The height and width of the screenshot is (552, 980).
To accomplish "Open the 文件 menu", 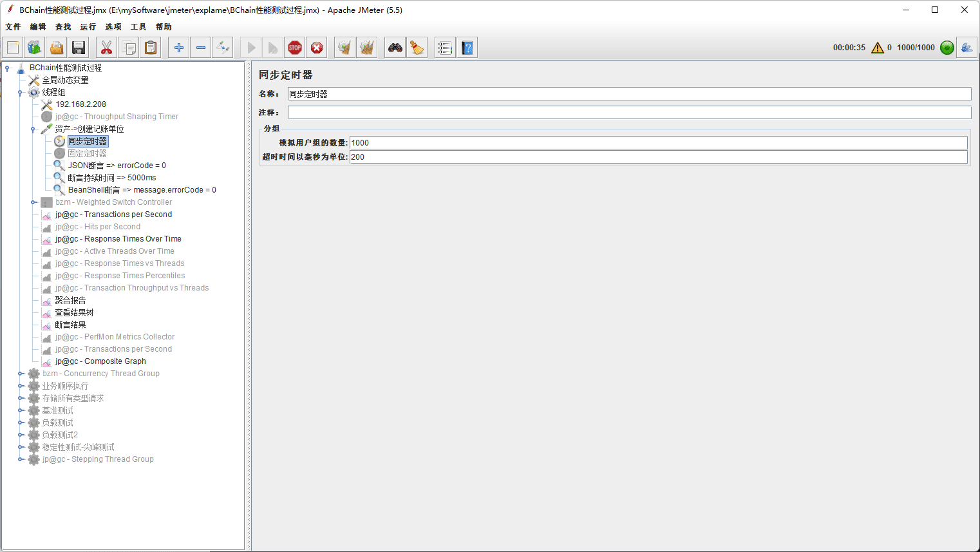I will point(13,27).
